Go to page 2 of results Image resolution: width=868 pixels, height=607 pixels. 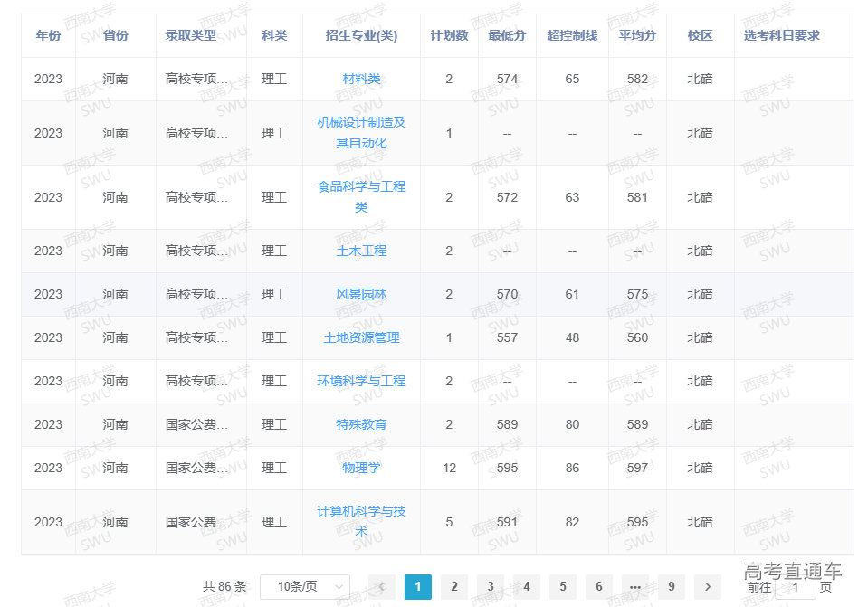coord(453,586)
